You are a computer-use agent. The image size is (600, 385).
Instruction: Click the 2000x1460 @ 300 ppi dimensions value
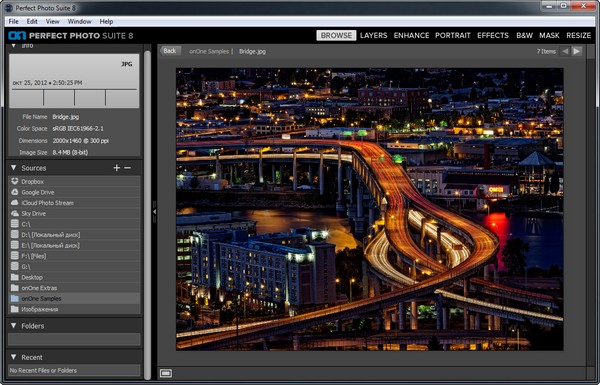coord(80,140)
